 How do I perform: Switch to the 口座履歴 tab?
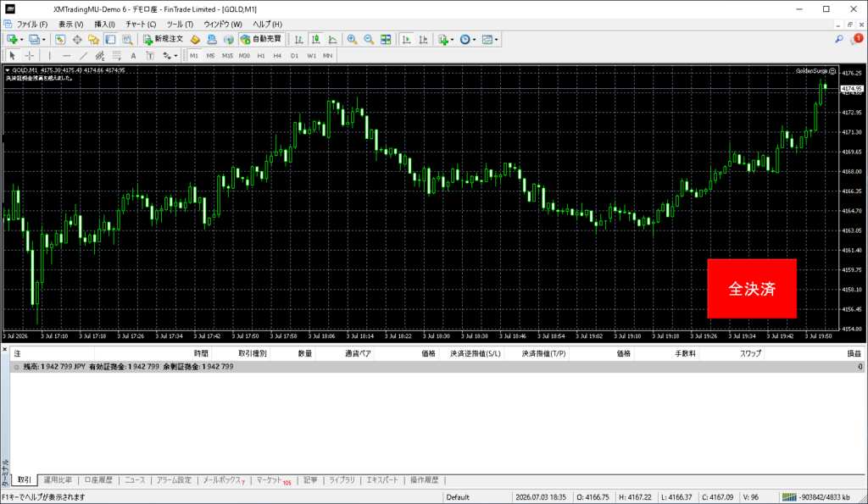pyautogui.click(x=98, y=480)
